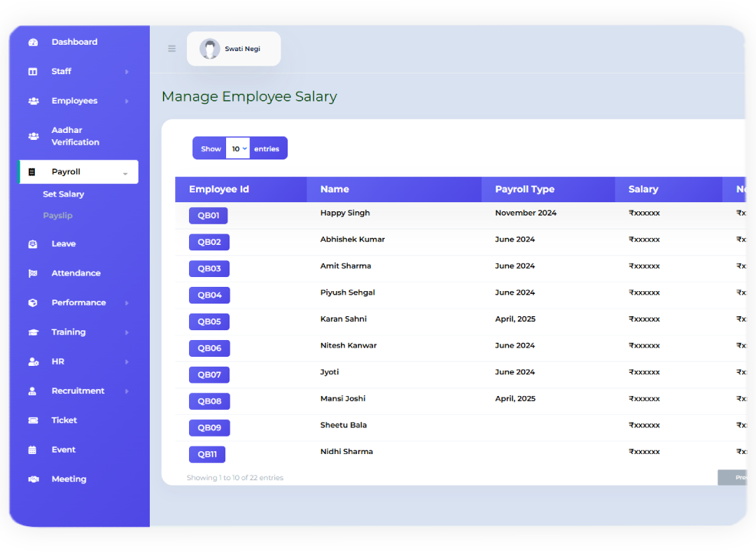Click employee ID button QB01

pyautogui.click(x=208, y=215)
